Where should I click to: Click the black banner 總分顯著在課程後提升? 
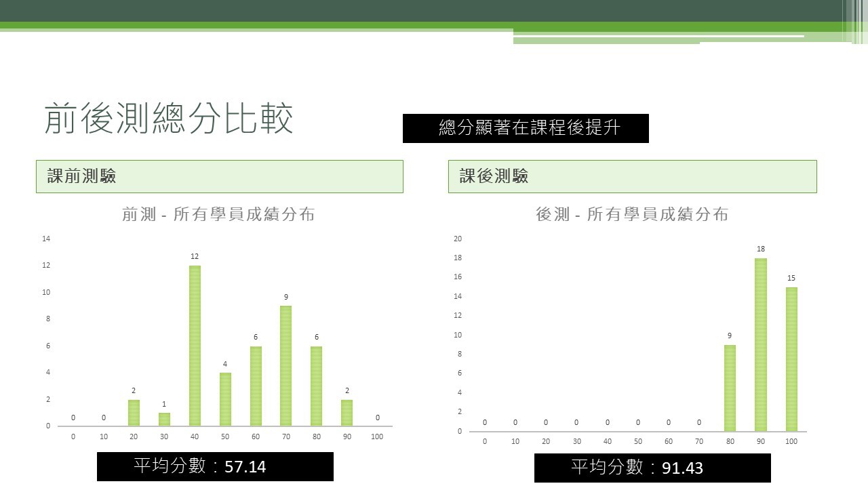[x=526, y=128]
